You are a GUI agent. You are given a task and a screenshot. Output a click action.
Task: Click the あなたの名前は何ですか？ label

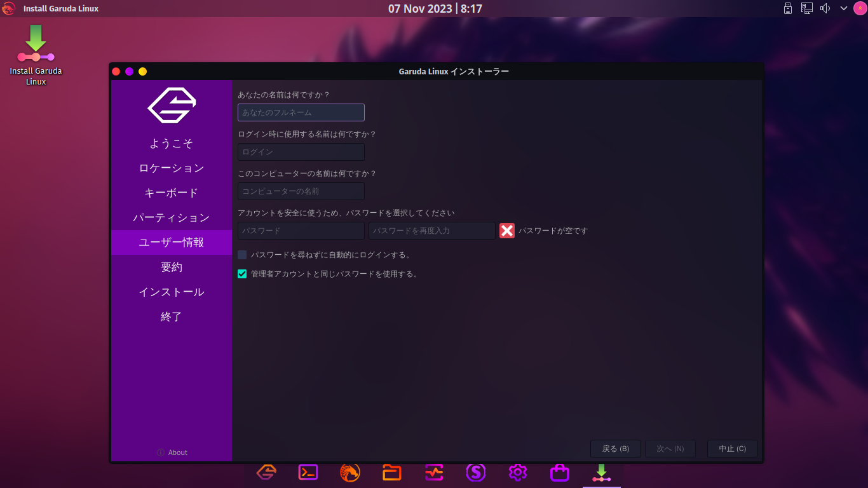click(284, 95)
